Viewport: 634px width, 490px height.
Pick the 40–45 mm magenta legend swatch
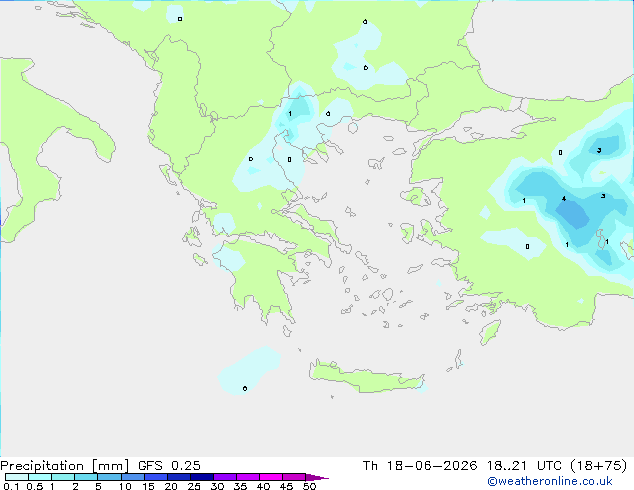[271, 477]
